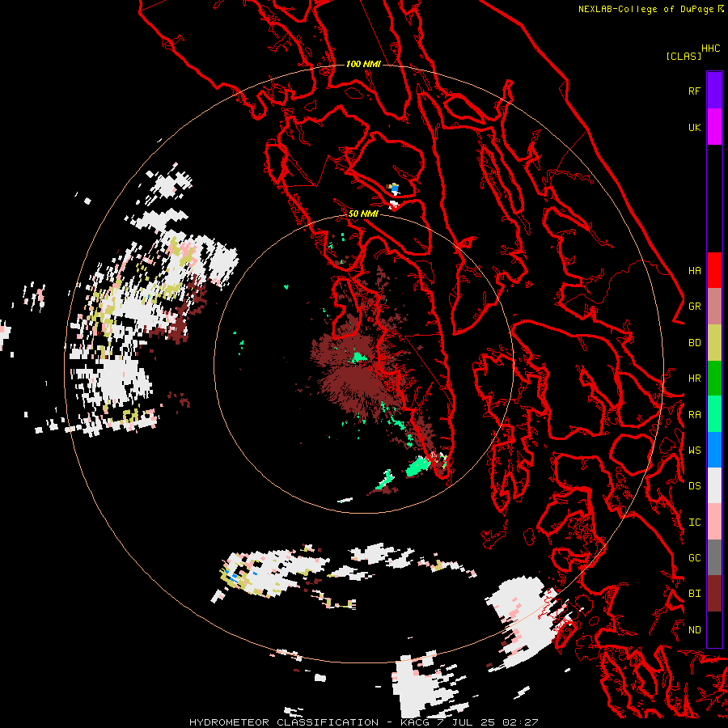Click the "HR" legend label text
This screenshot has width=728, height=728.
[x=694, y=378]
